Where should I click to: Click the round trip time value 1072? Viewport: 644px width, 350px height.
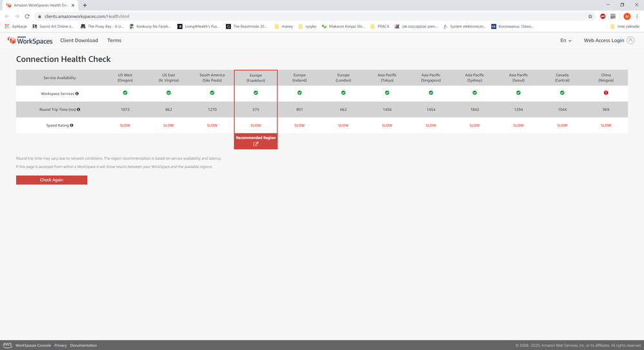pyautogui.click(x=125, y=110)
